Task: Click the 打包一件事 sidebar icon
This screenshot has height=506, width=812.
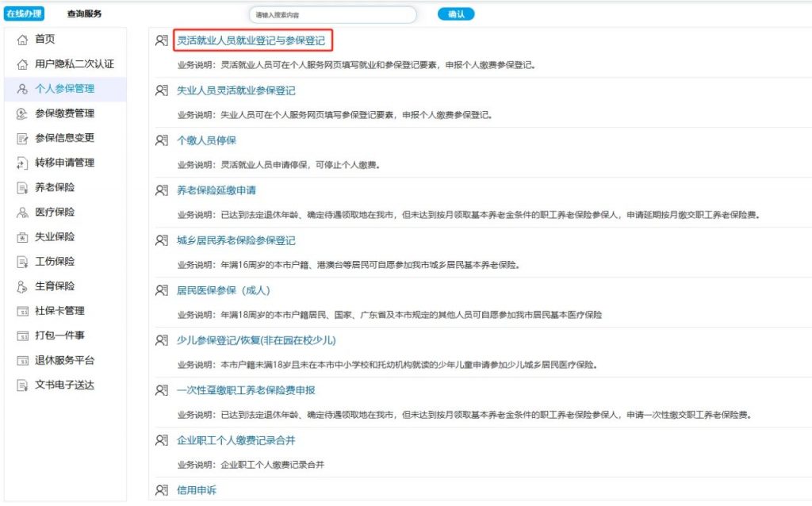Action: [x=22, y=335]
